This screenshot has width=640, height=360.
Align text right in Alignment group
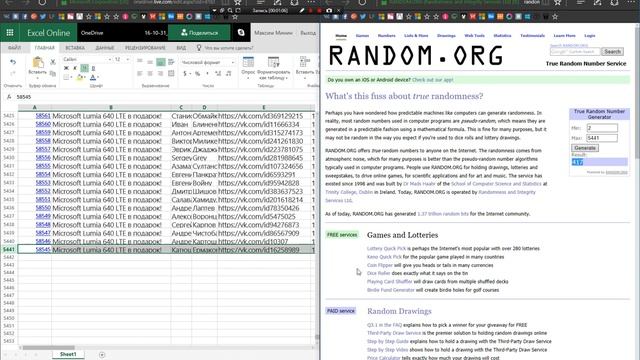pos(160,73)
